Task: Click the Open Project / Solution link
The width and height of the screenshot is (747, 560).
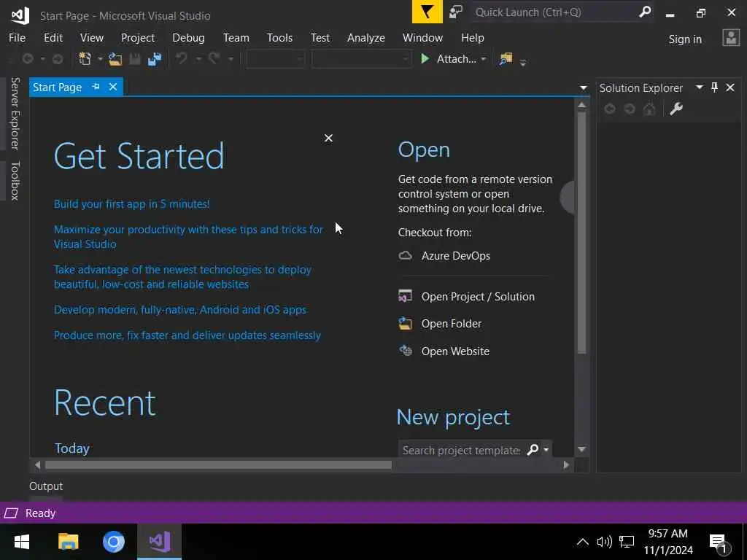Action: coord(478,296)
